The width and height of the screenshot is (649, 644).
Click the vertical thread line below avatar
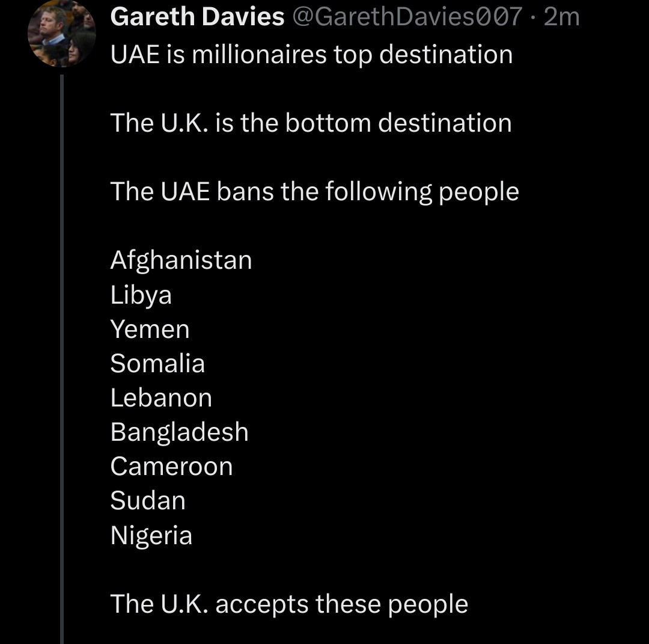62,359
